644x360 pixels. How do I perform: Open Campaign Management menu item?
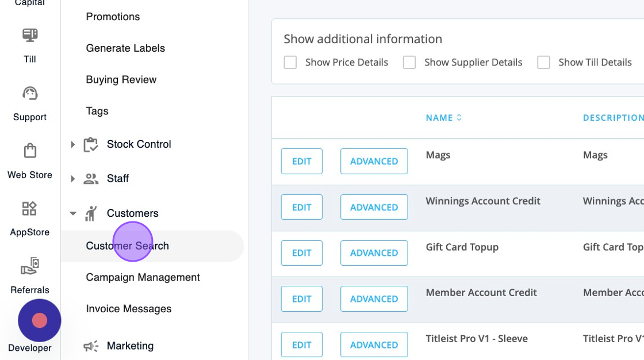tap(143, 277)
